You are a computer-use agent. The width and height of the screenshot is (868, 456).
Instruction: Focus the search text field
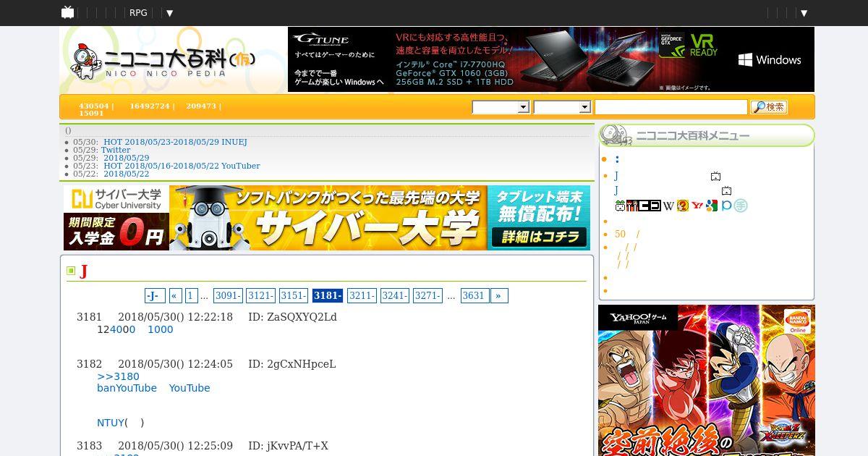[671, 107]
